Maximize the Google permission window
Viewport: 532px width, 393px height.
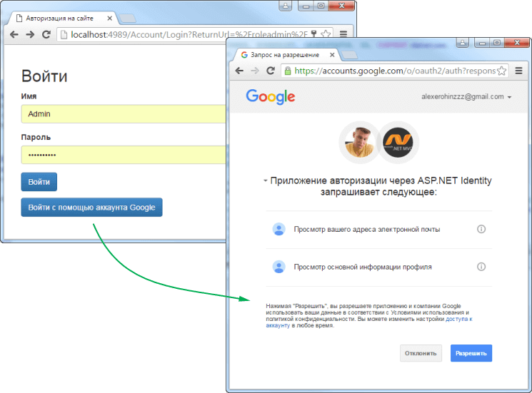[497, 43]
